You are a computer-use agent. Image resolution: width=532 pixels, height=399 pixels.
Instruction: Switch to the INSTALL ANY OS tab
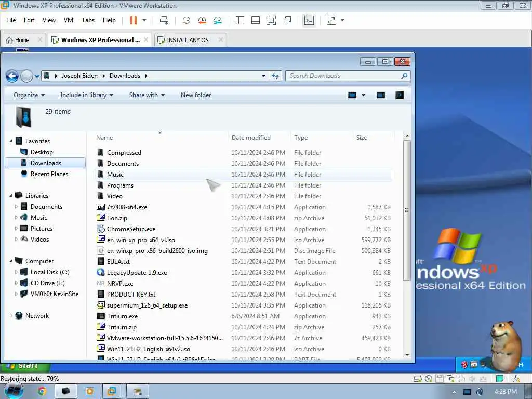click(x=188, y=40)
